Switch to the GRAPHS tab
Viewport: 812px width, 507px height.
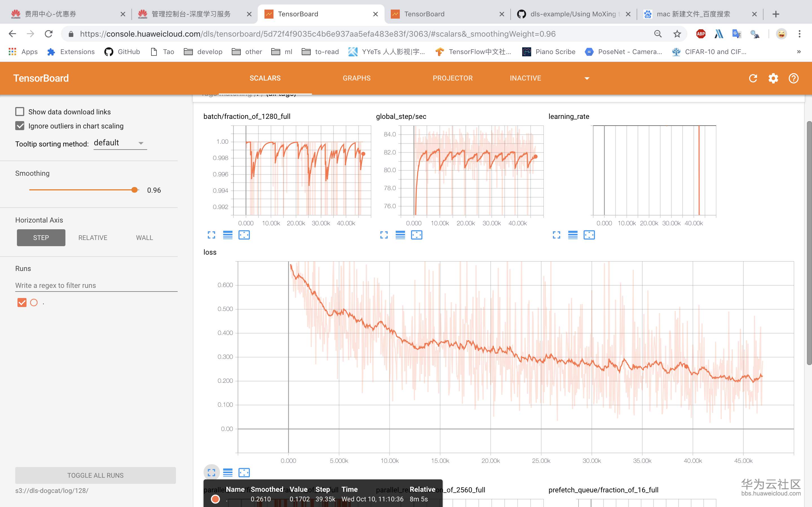click(x=356, y=78)
